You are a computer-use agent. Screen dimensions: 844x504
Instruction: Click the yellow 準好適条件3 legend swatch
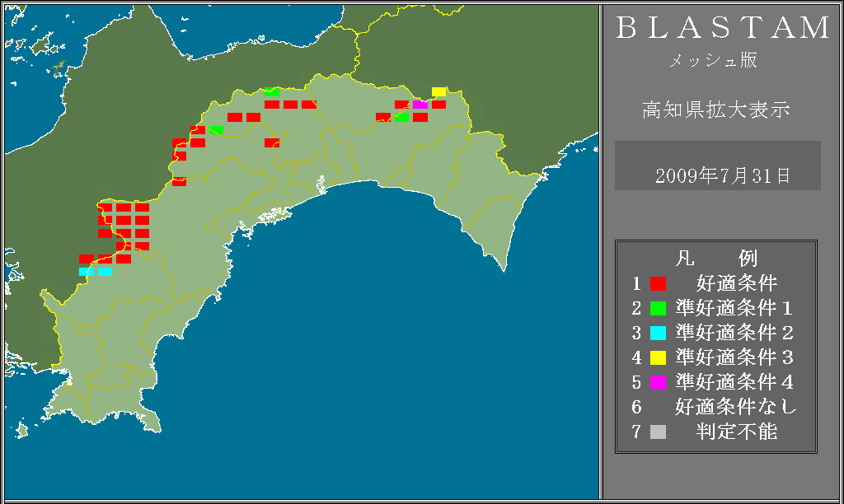coord(658,357)
